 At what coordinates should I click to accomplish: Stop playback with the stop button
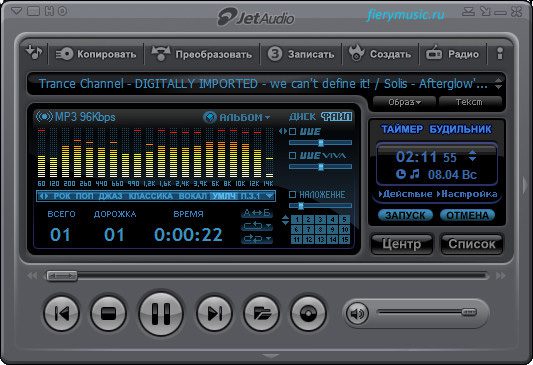click(x=108, y=313)
